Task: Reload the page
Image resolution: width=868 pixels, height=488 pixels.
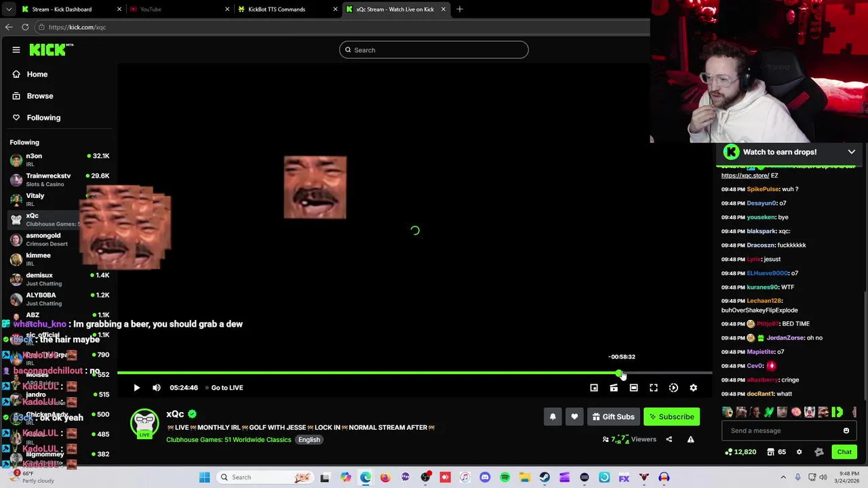Action: [25, 27]
